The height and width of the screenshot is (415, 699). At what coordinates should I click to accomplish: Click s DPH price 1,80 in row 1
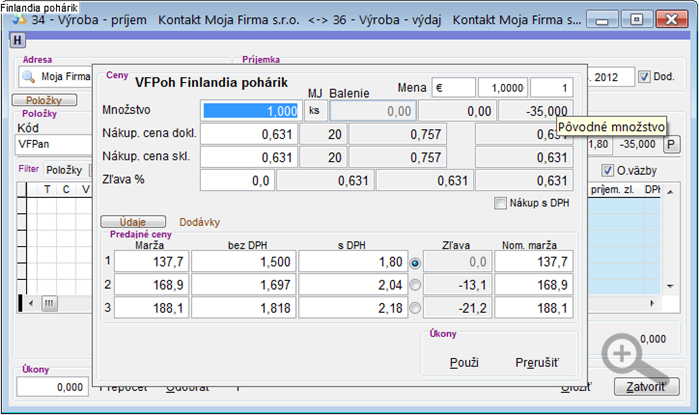[x=353, y=261]
